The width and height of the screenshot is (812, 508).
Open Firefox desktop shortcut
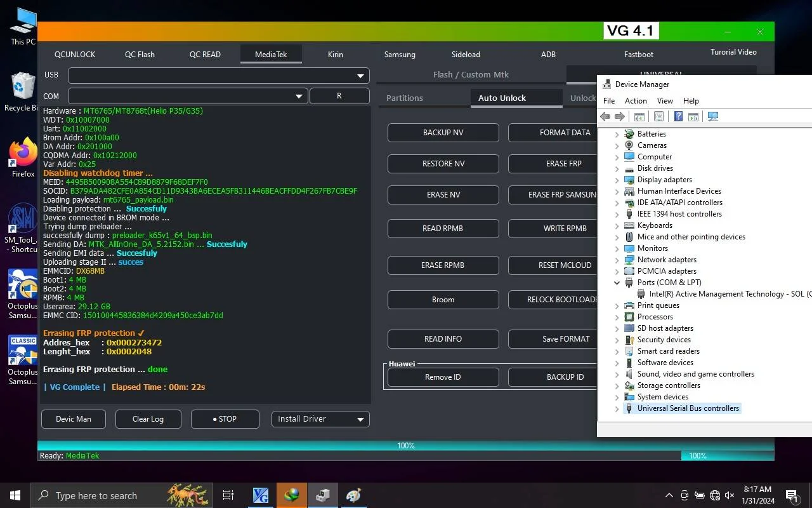tap(23, 157)
